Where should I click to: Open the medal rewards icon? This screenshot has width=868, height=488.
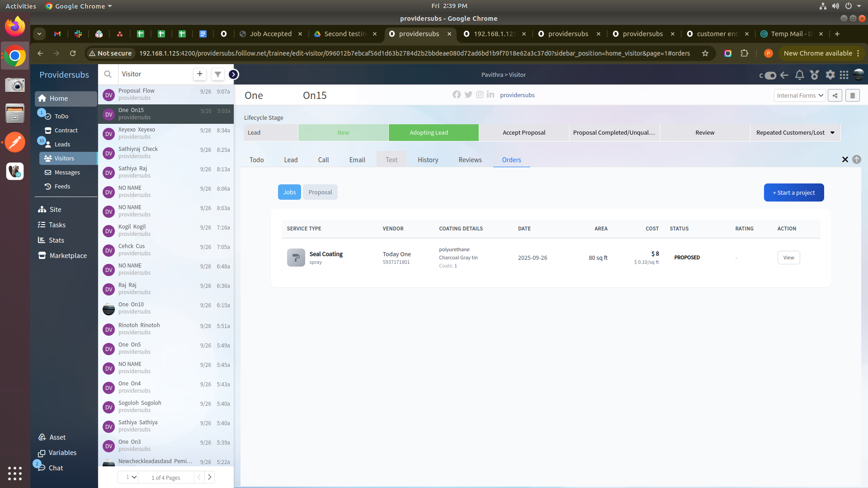814,75
